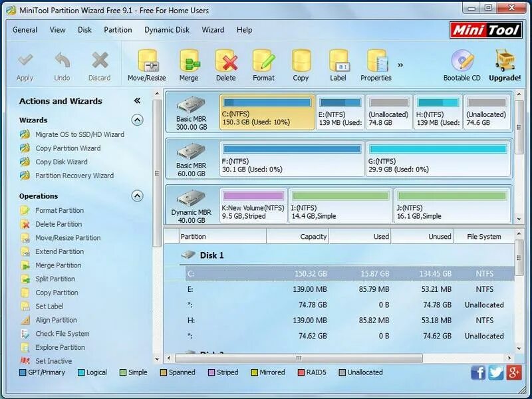Select the K:New Volume striped block

point(253,205)
